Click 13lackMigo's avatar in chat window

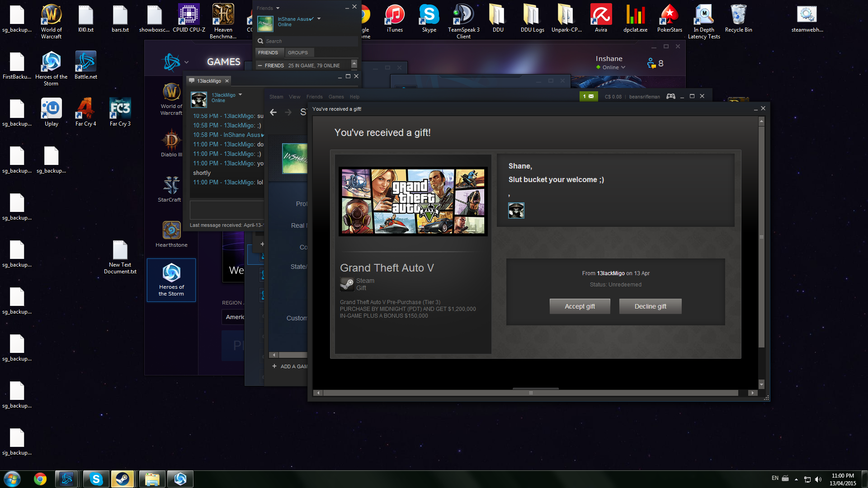[x=199, y=99]
